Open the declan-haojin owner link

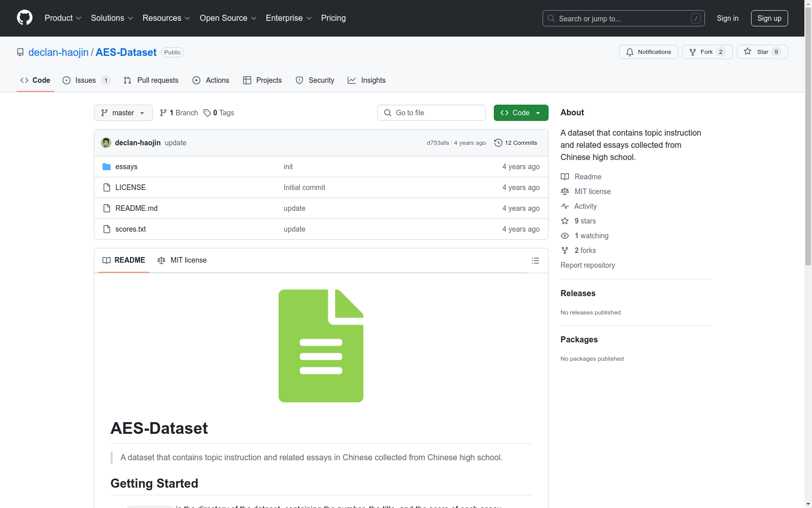pyautogui.click(x=58, y=52)
